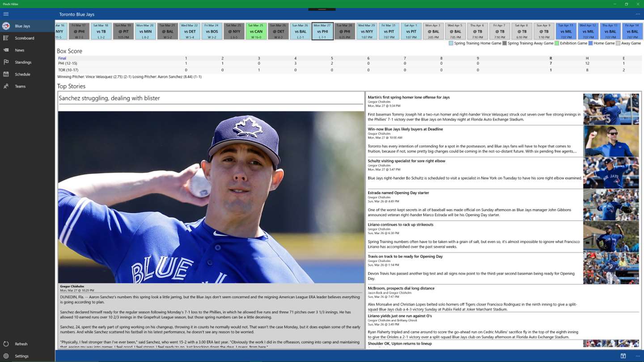Open Standings via its flag icon
Screen dimensions: 644x362
click(x=6, y=62)
